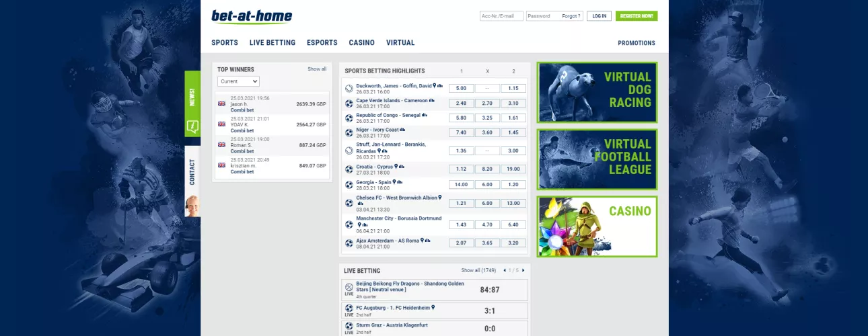Screen dimensions: 868x336
Task: Click the football icon for Ajax Amsterdam - AS Roma
Action: pos(349,243)
